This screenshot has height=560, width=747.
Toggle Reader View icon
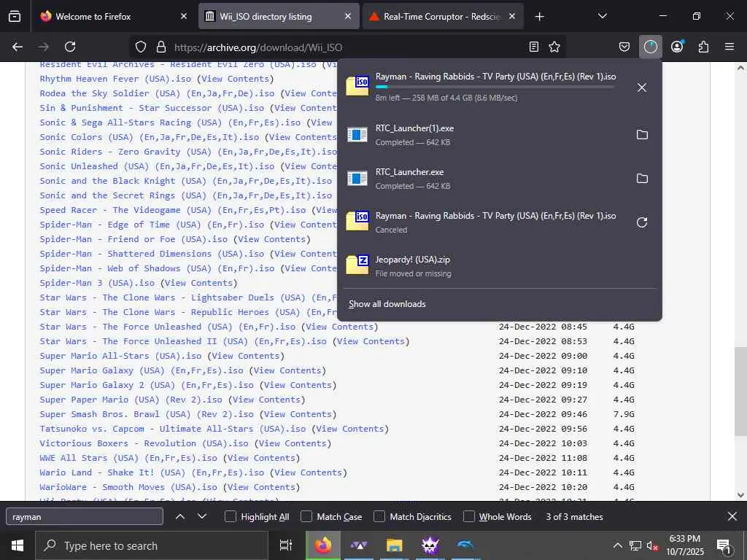(534, 47)
